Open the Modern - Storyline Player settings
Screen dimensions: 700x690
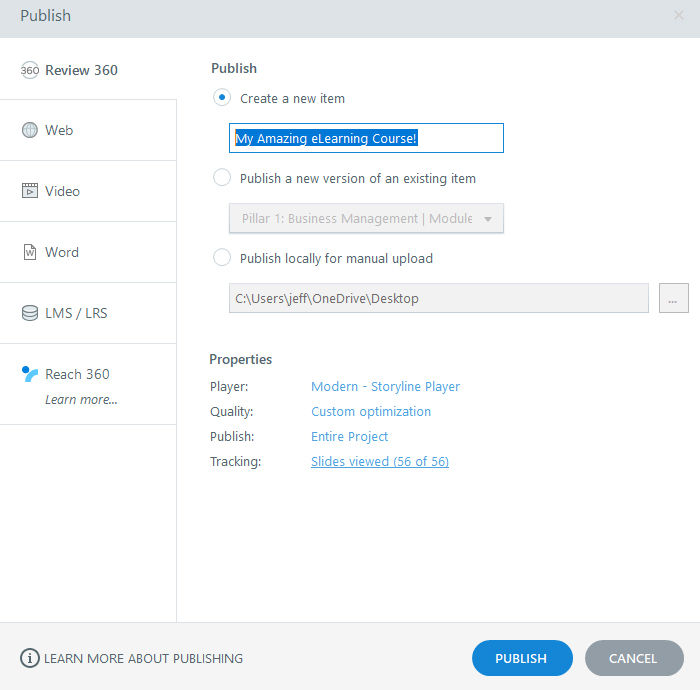point(385,386)
